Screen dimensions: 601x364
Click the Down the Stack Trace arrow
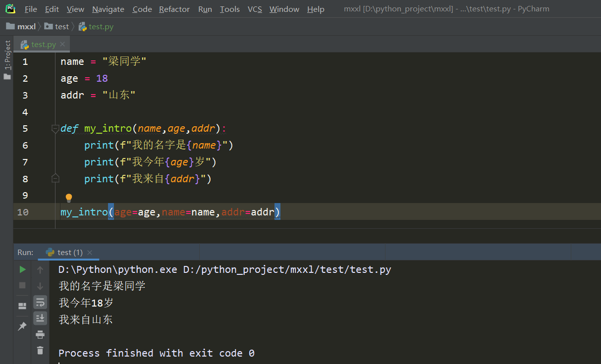click(x=40, y=286)
